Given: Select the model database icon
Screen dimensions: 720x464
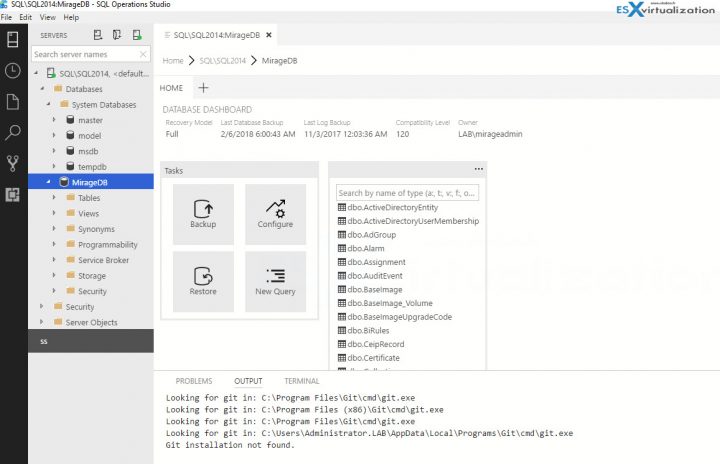Looking at the screenshot, I should [x=70, y=136].
